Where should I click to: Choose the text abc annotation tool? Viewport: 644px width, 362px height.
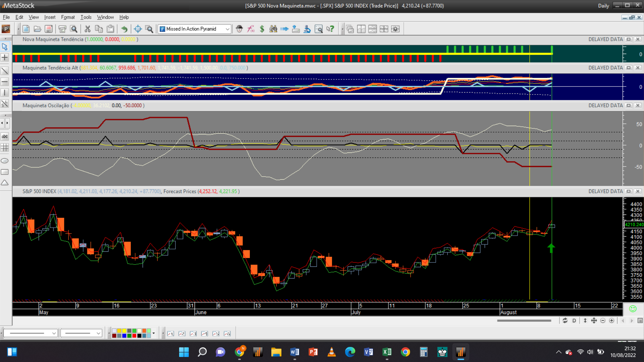[x=5, y=136]
